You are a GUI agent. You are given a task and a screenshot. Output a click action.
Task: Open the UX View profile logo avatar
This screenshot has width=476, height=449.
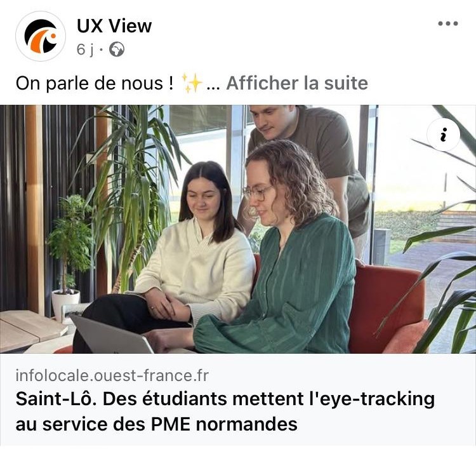(x=41, y=36)
